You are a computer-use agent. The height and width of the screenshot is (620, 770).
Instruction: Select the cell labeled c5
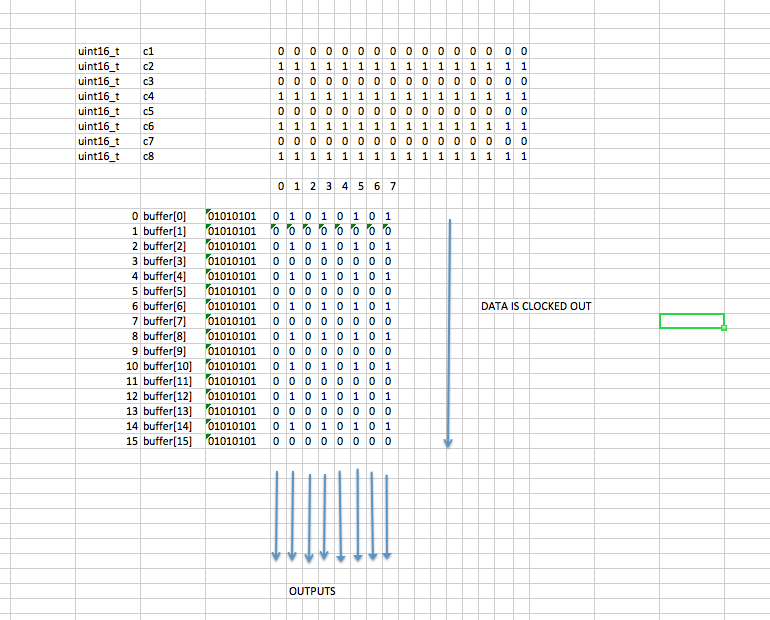pyautogui.click(x=173, y=111)
